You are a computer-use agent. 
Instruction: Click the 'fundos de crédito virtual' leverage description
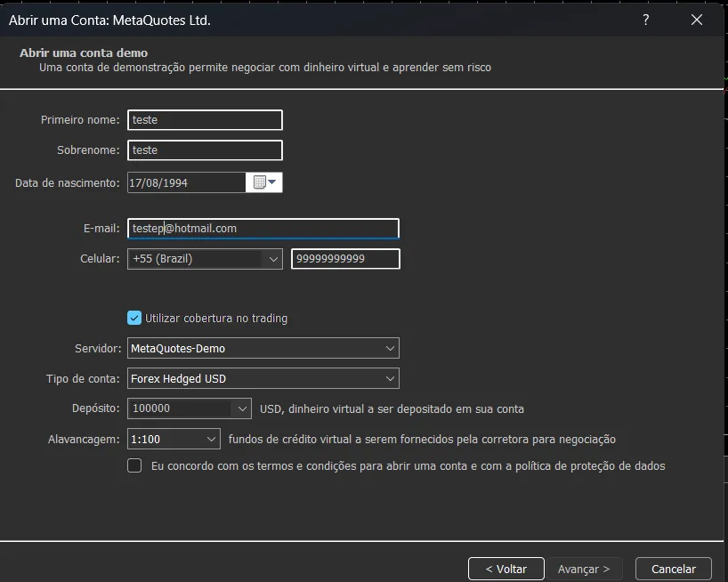pyautogui.click(x=422, y=439)
